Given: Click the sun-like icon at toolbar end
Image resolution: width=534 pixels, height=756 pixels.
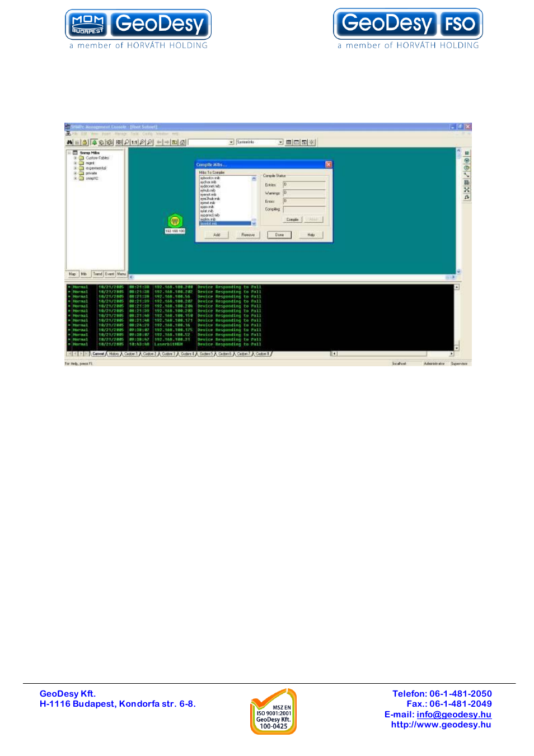Looking at the screenshot, I should 312,142.
